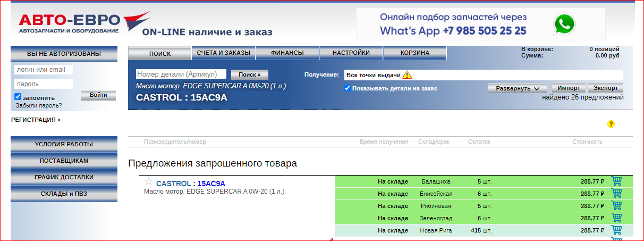644x241 pixels.
Task: Click the 'В корзине: 0 позиций' text
Action: pos(570,49)
